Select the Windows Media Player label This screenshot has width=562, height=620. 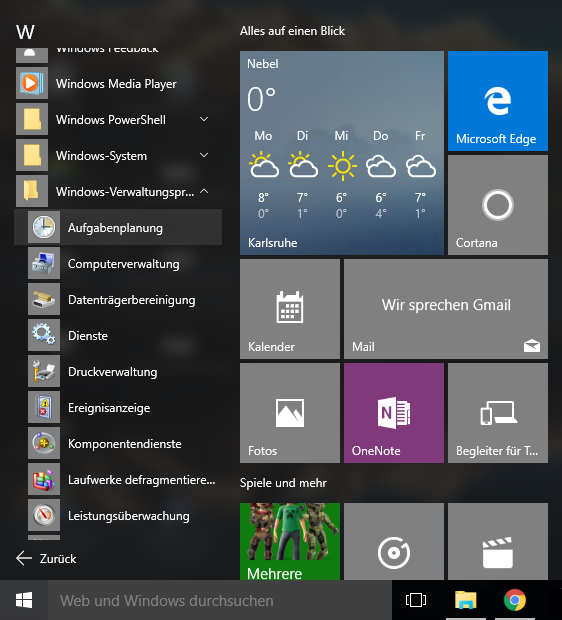(x=116, y=84)
